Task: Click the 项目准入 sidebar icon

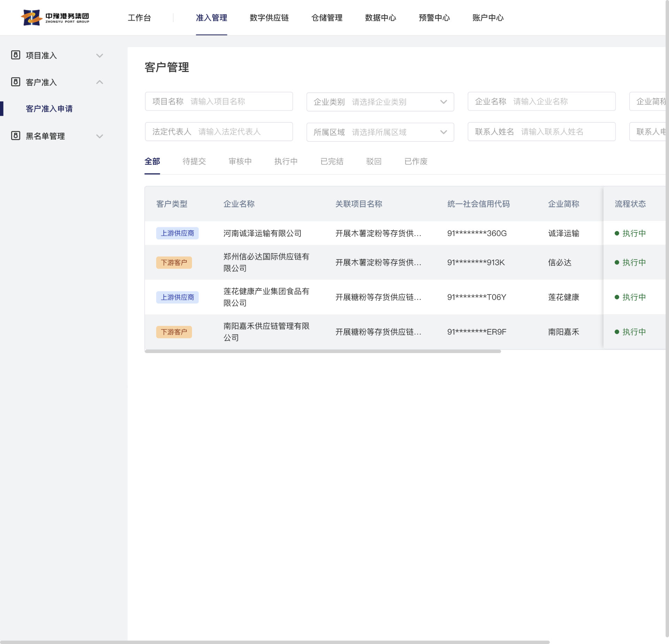Action: coord(16,55)
